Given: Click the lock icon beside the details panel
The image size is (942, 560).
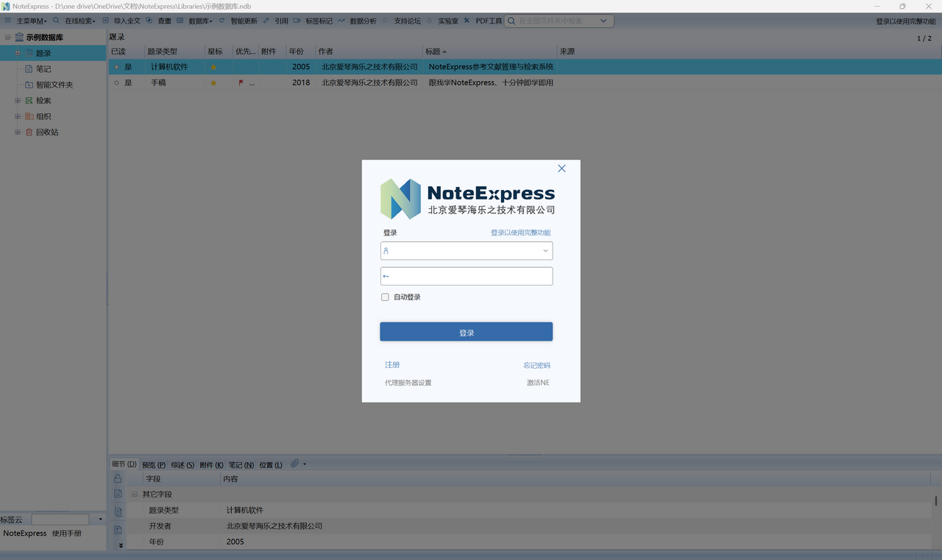Looking at the screenshot, I should coord(118,478).
